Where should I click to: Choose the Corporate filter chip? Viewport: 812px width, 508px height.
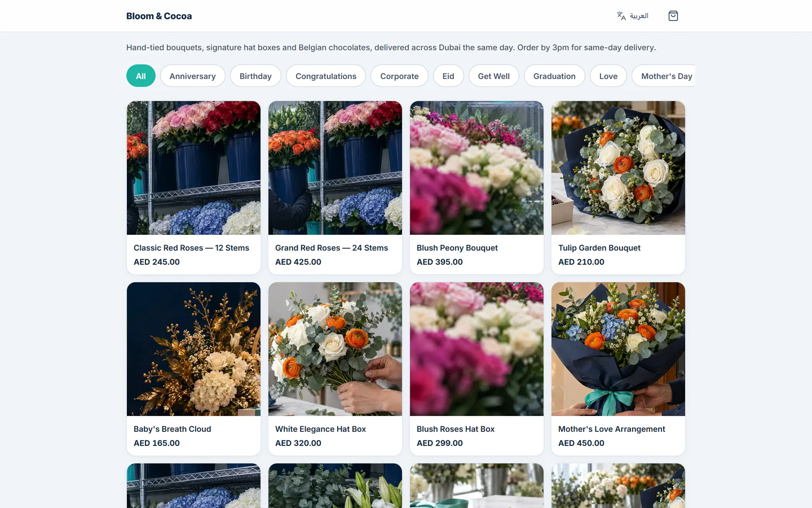click(x=399, y=76)
